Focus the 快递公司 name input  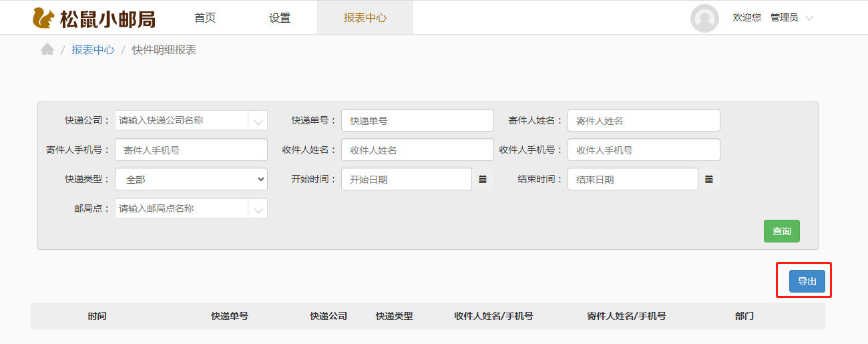(182, 121)
